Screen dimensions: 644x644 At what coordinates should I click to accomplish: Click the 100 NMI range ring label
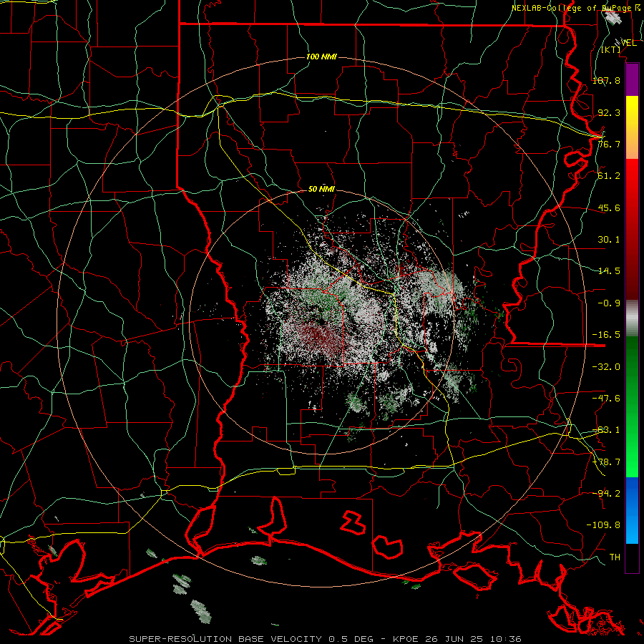[x=321, y=57]
